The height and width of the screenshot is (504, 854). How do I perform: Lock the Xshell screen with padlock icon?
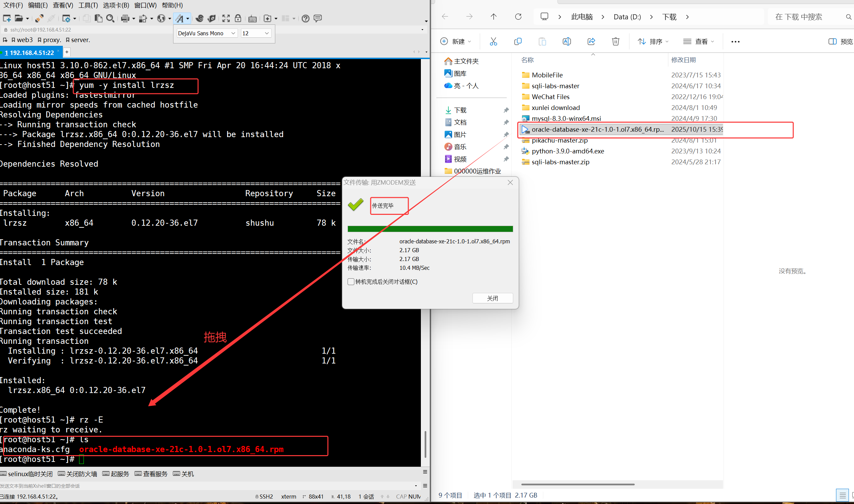[x=238, y=18]
